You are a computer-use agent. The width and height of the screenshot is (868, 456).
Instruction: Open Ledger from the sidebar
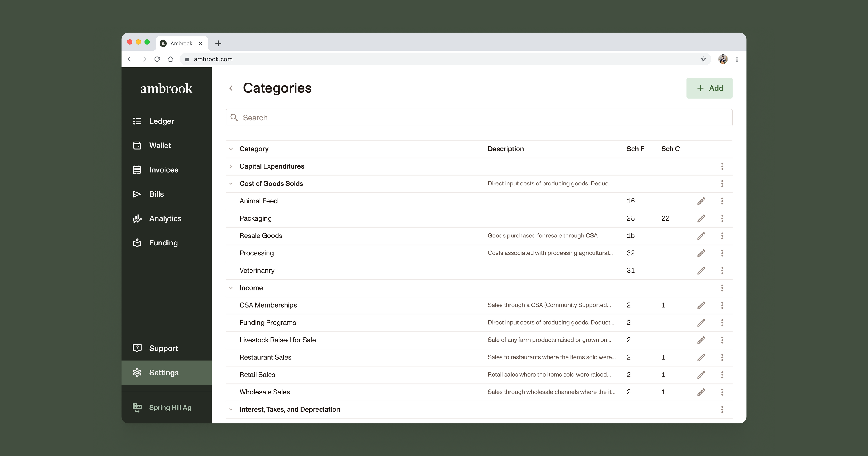pyautogui.click(x=161, y=121)
